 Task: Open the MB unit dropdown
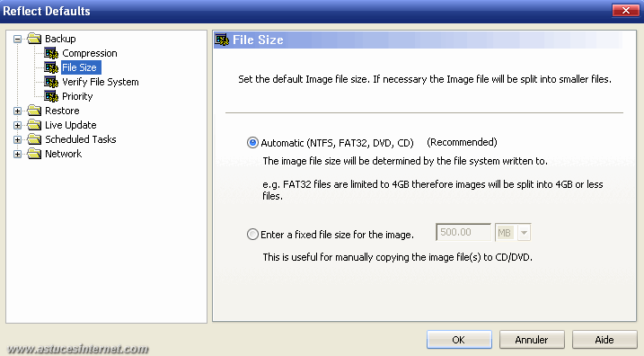point(524,233)
